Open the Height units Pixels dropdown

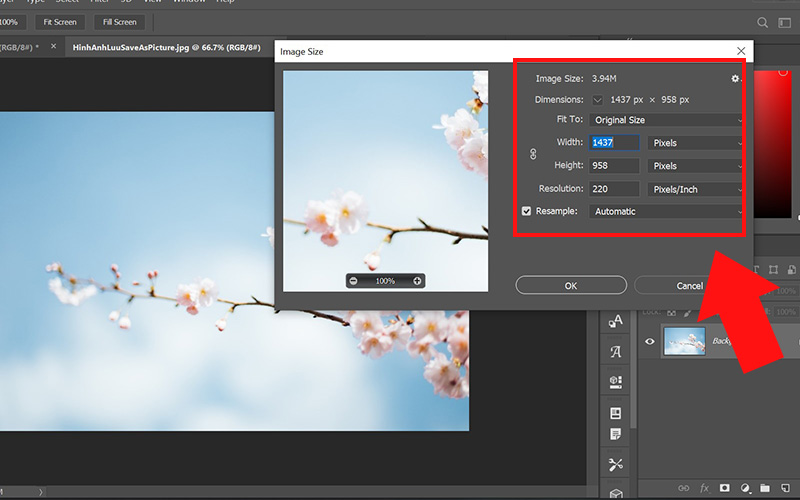pyautogui.click(x=695, y=166)
